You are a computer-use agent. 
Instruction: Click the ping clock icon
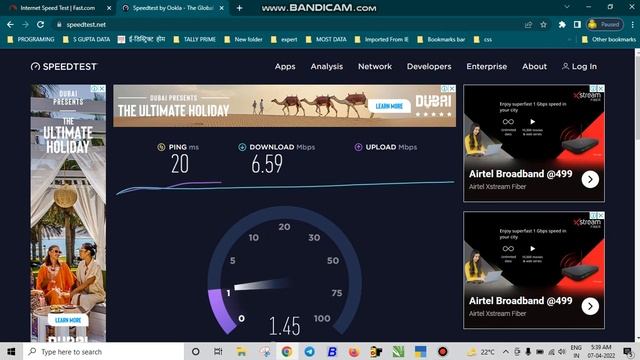click(161, 147)
